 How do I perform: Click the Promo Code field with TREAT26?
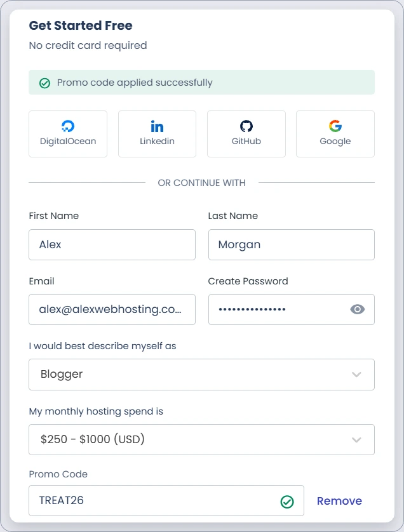tap(166, 500)
